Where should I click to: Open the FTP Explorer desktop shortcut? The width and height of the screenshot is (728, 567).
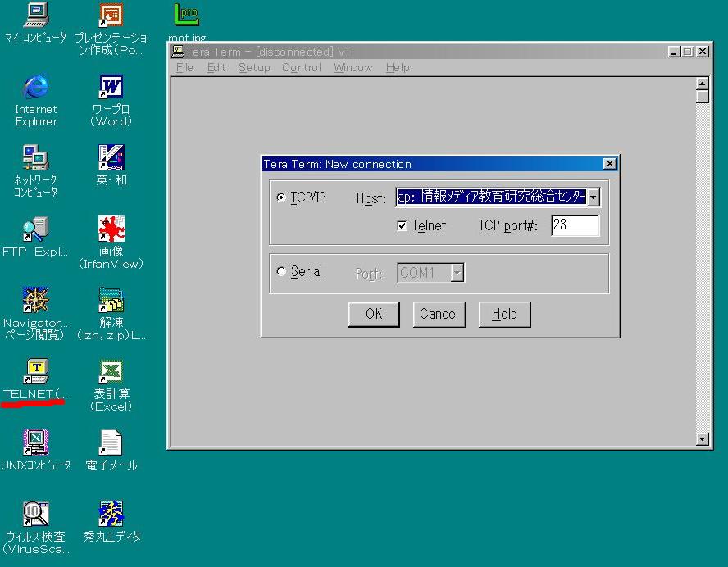coord(36,229)
